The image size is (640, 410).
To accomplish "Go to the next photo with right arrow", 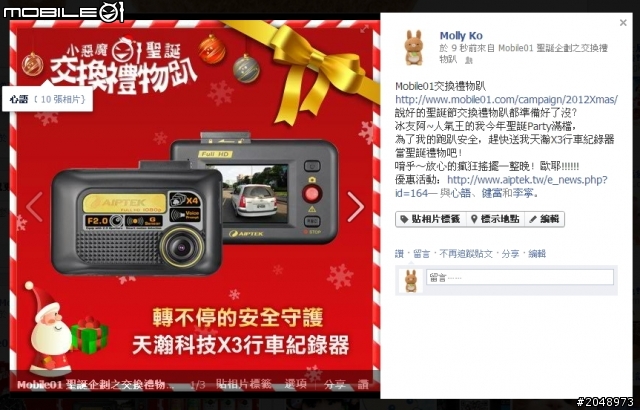I will pyautogui.click(x=355, y=207).
